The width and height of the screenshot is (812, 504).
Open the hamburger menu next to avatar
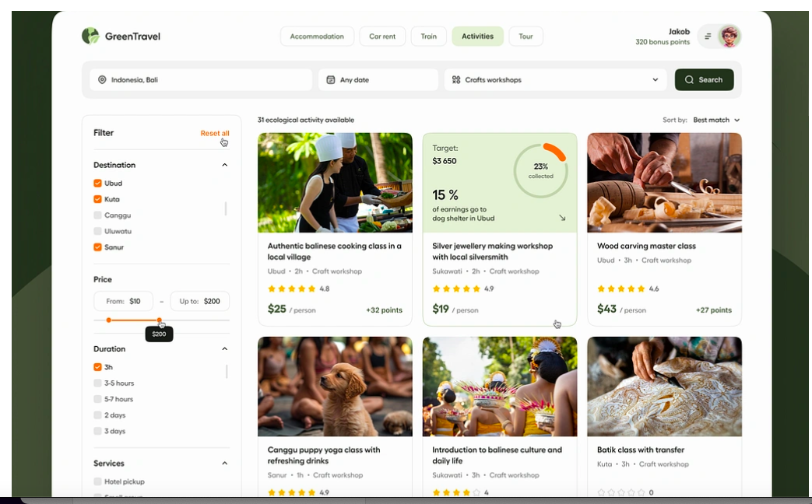pos(708,37)
